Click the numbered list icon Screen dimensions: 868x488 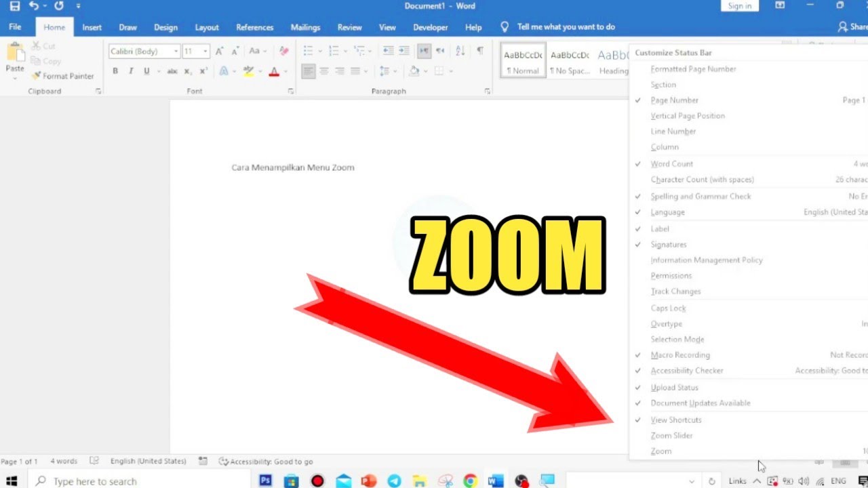pos(333,52)
